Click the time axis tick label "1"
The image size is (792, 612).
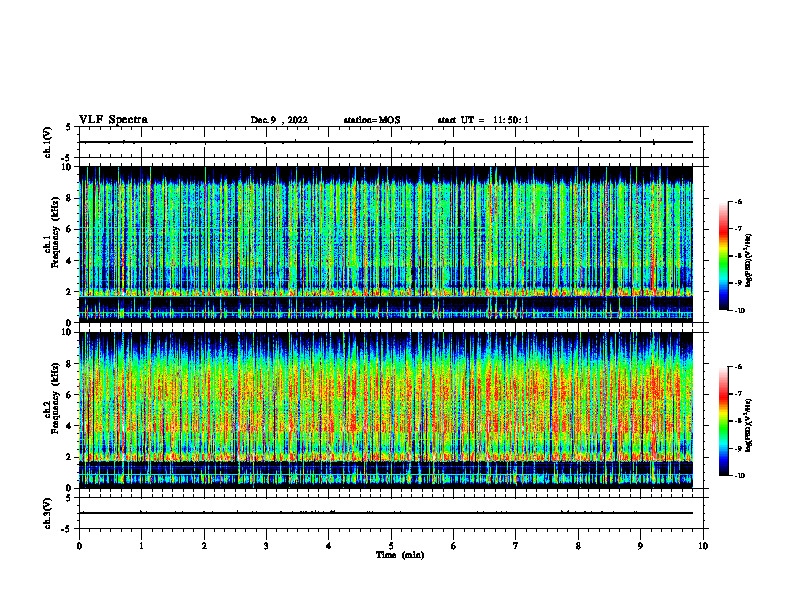point(141,546)
